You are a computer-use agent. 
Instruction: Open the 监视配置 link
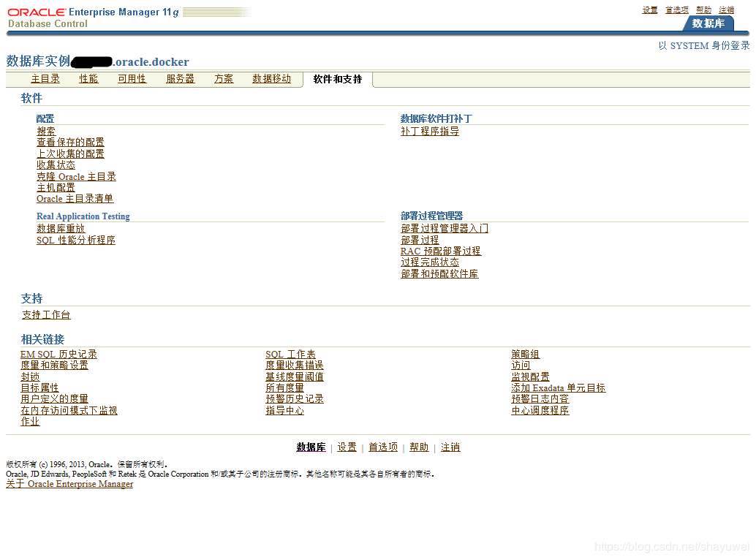(x=530, y=377)
